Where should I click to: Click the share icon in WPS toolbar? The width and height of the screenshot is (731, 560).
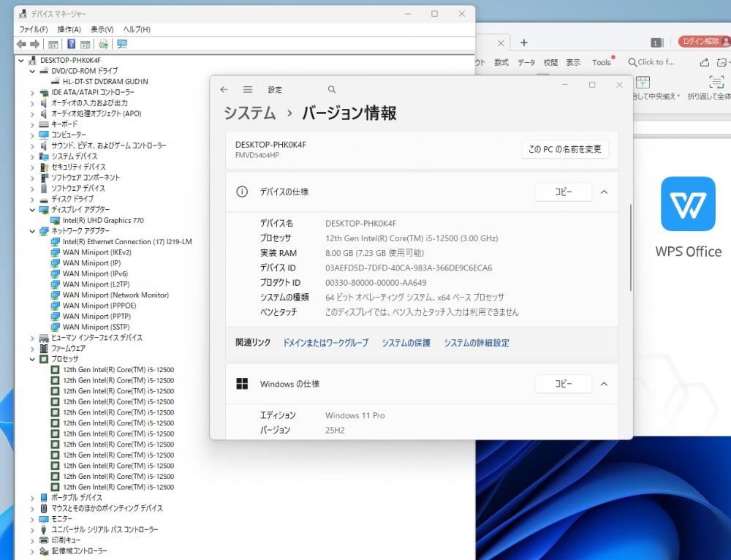(x=705, y=62)
